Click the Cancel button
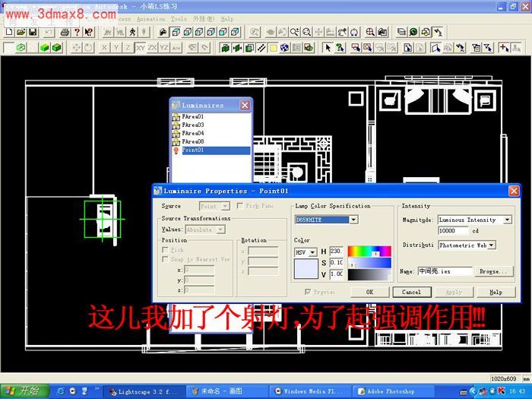Screen dimensions: 532x399 click(x=412, y=292)
